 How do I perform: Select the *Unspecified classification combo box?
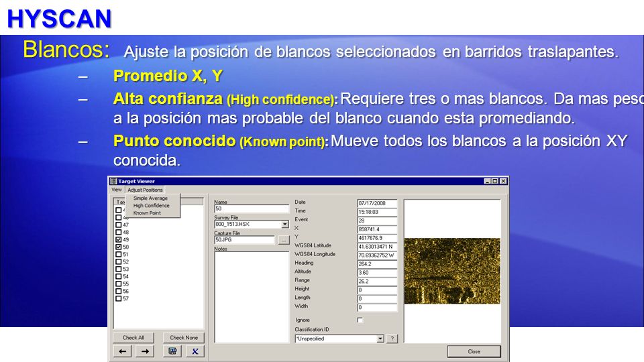coord(339,339)
